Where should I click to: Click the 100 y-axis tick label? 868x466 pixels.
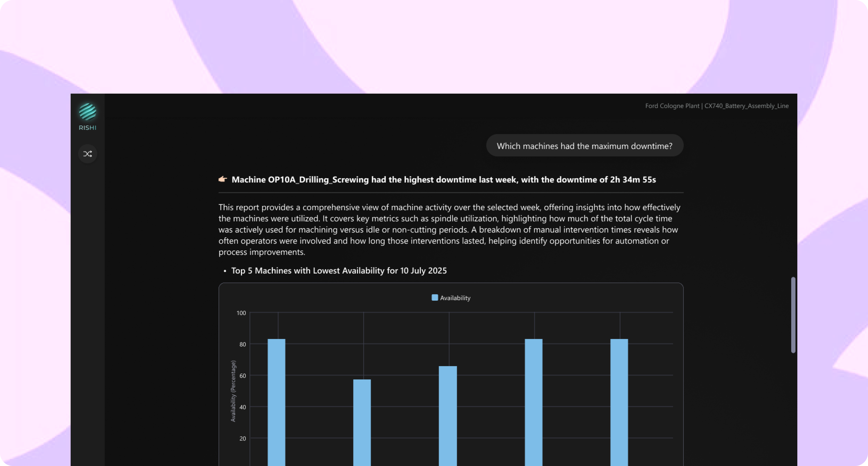tap(241, 313)
